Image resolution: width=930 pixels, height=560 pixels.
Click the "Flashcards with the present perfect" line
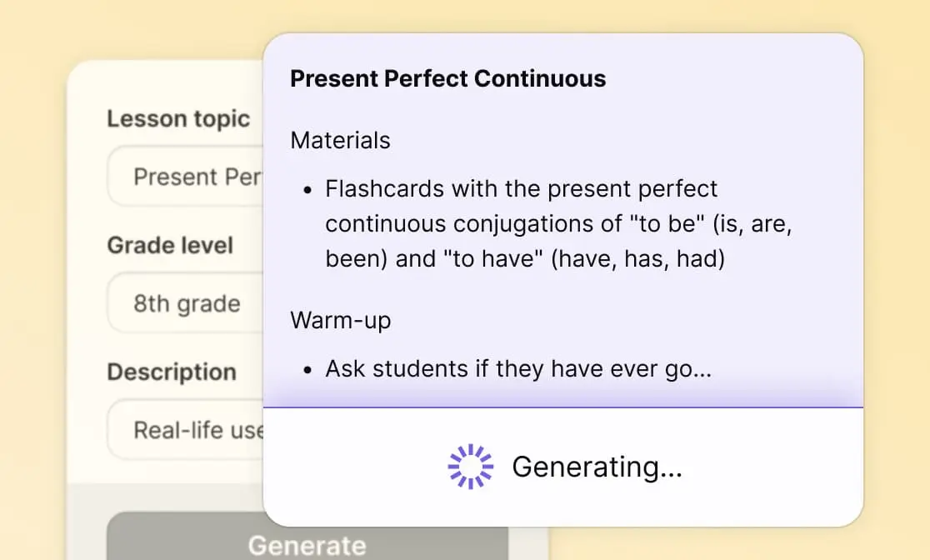522,189
